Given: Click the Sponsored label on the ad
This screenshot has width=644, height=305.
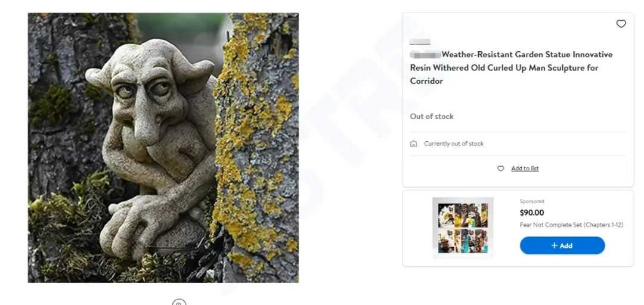Looking at the screenshot, I should 532,201.
